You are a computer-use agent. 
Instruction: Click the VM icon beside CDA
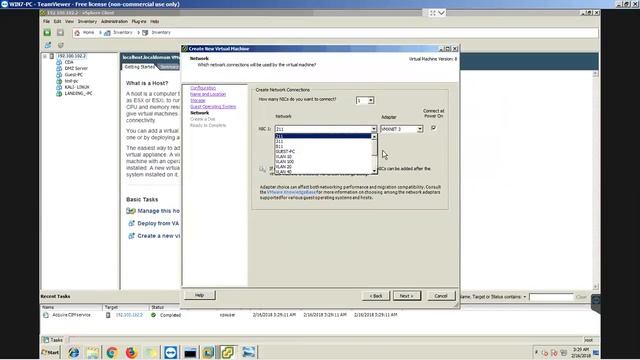[x=59, y=62]
